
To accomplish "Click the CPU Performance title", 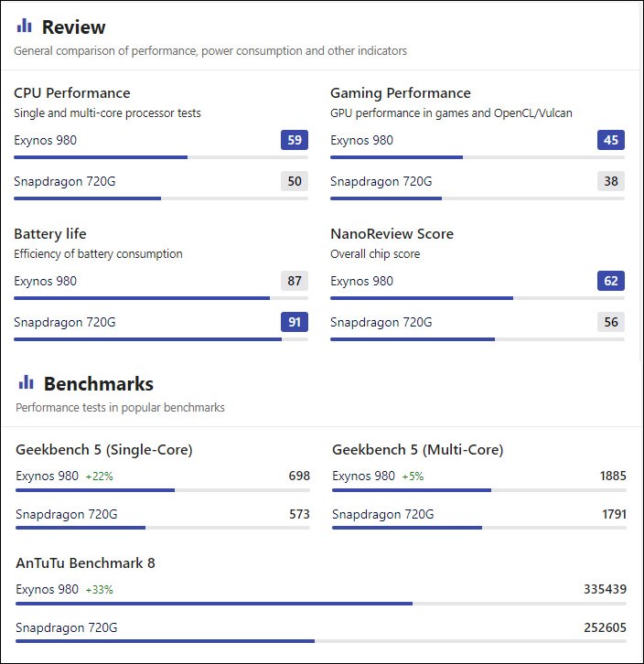I will pyautogui.click(x=72, y=92).
